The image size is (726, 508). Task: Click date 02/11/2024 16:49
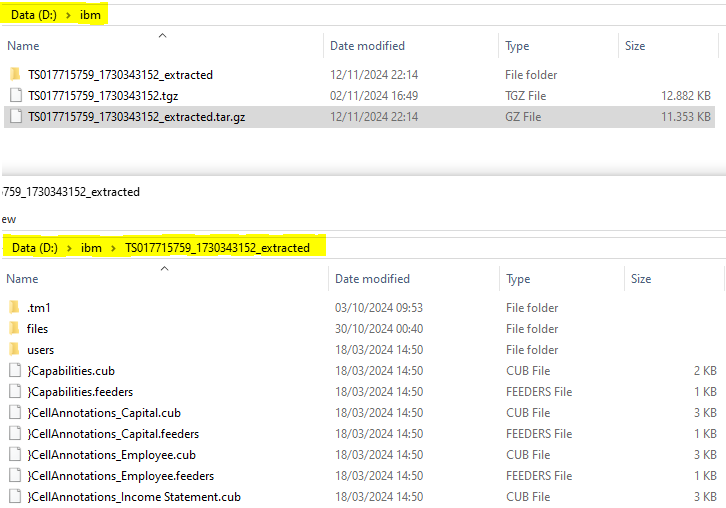pyautogui.click(x=374, y=96)
